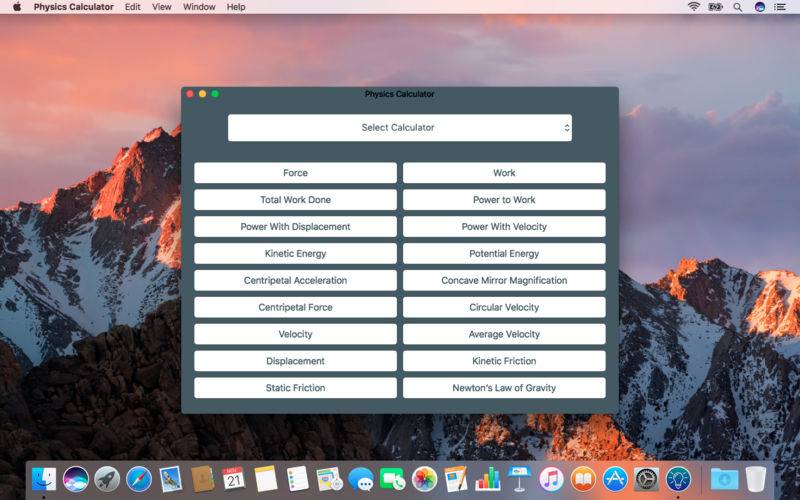
Task: Pick the Centripetal Force calculator
Action: pyautogui.click(x=295, y=308)
